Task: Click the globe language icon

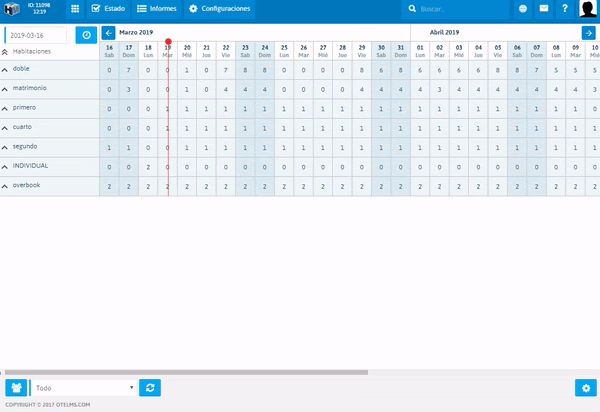Action: point(523,9)
